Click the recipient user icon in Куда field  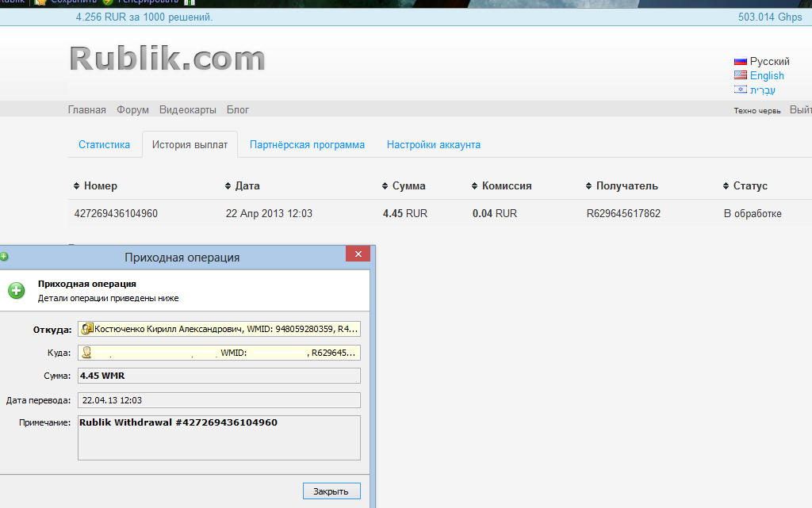coord(87,353)
